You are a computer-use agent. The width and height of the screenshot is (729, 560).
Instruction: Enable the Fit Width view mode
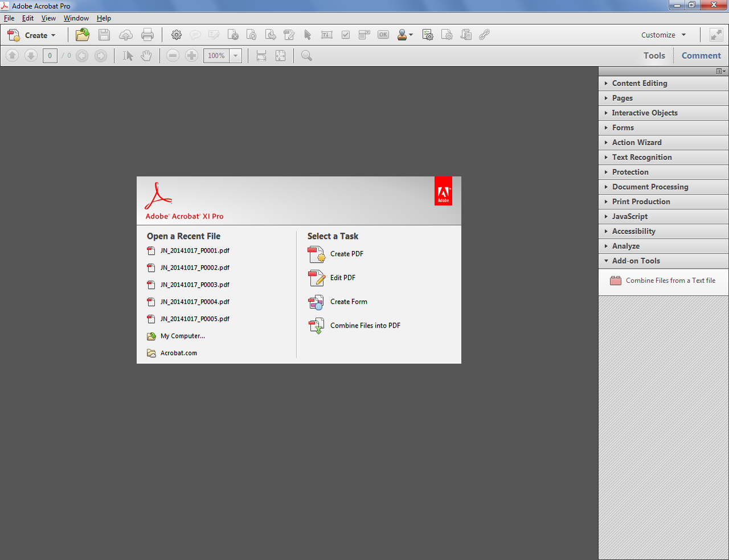tap(261, 55)
